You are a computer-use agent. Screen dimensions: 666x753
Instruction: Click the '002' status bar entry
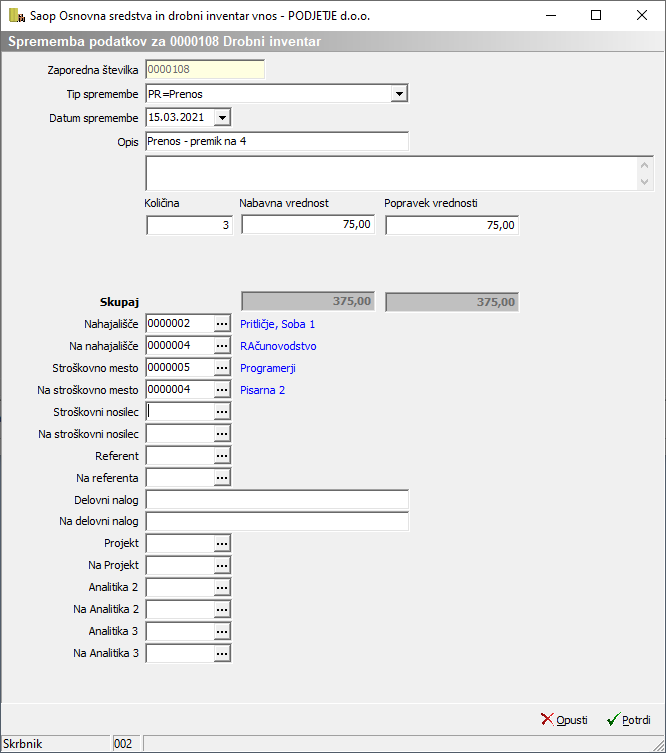pos(126,744)
